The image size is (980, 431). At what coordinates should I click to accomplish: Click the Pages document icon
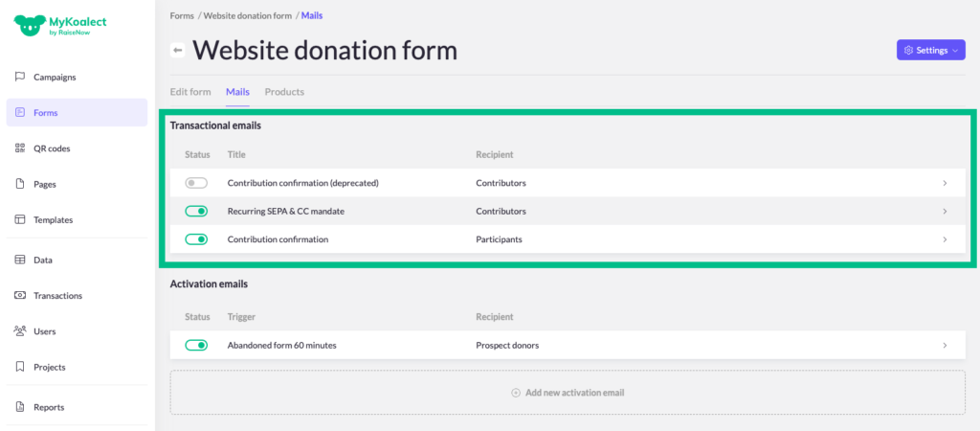[x=20, y=184]
